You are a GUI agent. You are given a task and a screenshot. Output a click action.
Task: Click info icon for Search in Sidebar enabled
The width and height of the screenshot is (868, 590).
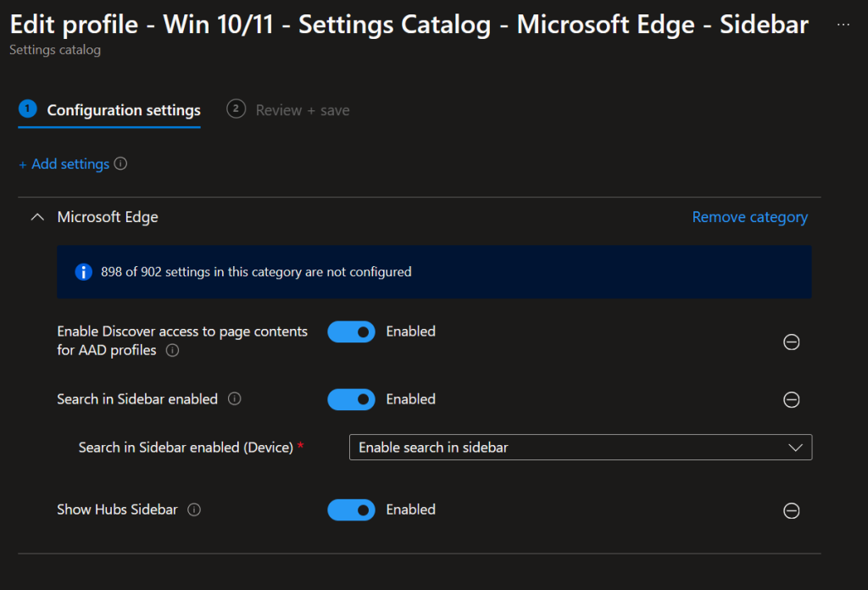pyautogui.click(x=235, y=399)
